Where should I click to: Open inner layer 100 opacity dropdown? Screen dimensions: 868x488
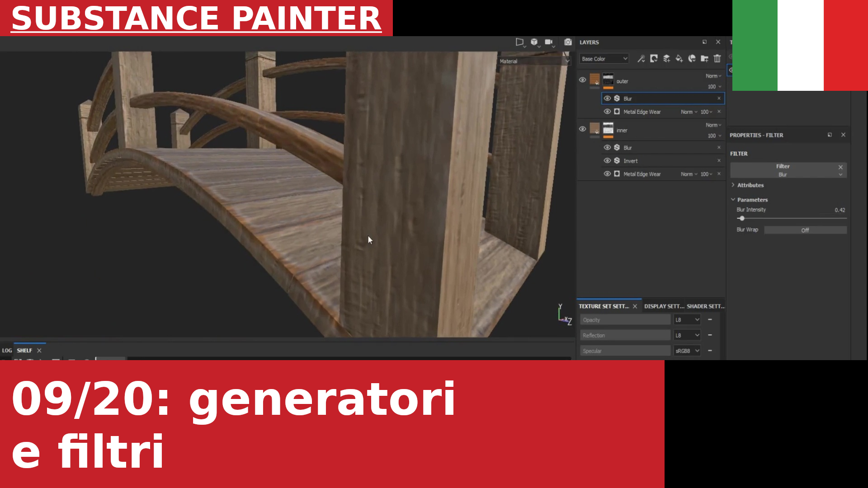pyautogui.click(x=714, y=136)
